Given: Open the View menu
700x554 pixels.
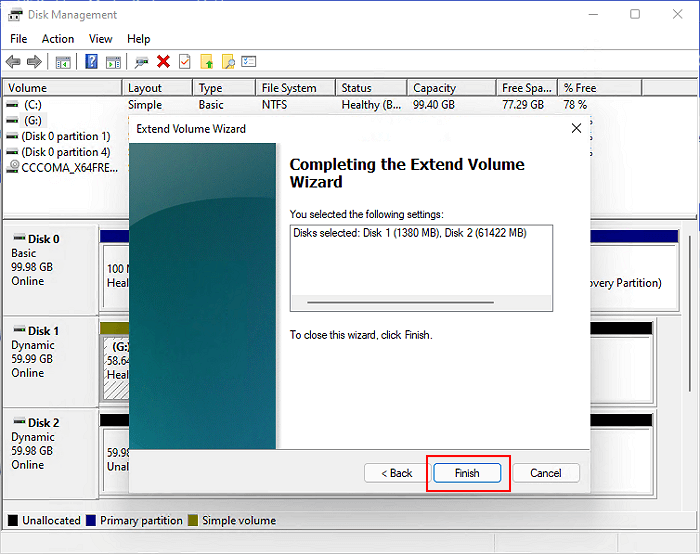Looking at the screenshot, I should [101, 39].
